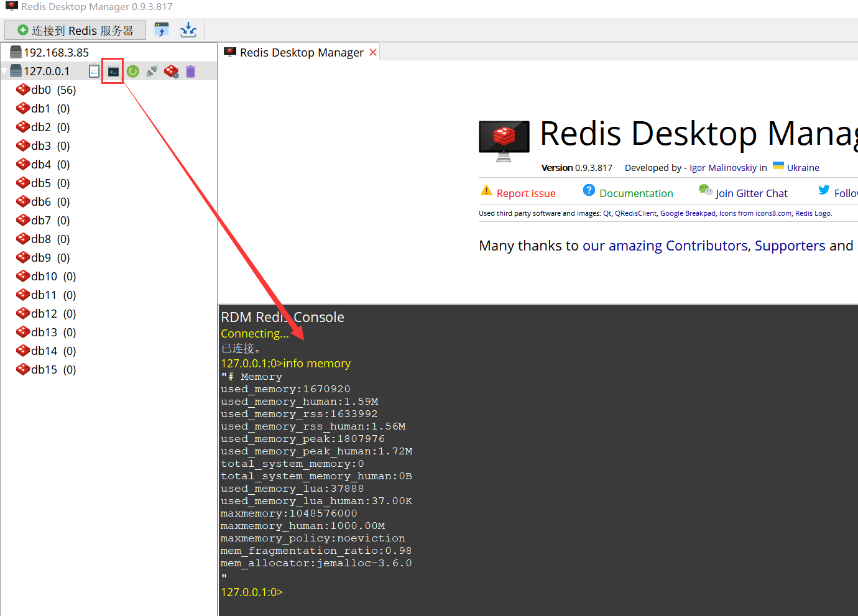Viewport: 858px width, 616px height.
Task: Connect to Redis server button
Action: 75,30
